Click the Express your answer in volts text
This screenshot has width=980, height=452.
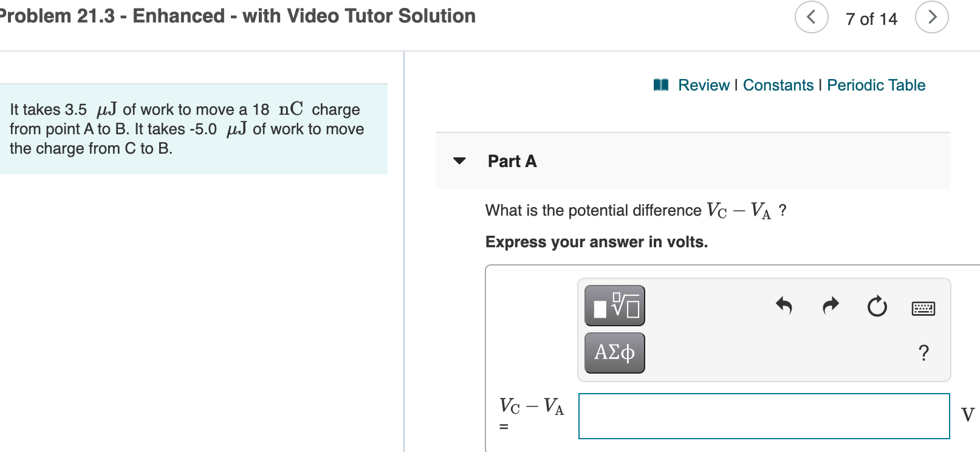pyautogui.click(x=597, y=242)
